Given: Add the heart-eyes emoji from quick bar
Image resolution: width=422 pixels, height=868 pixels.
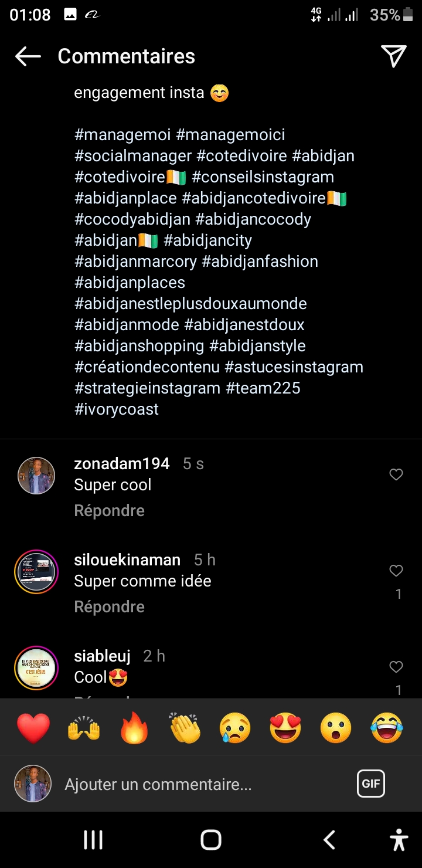Looking at the screenshot, I should (285, 728).
